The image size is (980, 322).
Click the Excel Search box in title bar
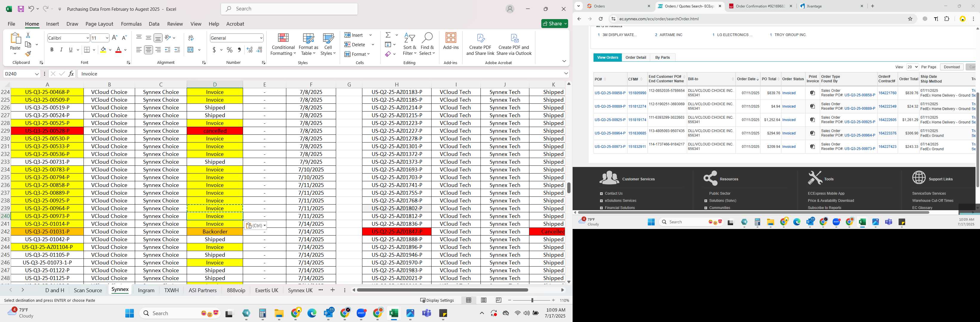pos(289,9)
